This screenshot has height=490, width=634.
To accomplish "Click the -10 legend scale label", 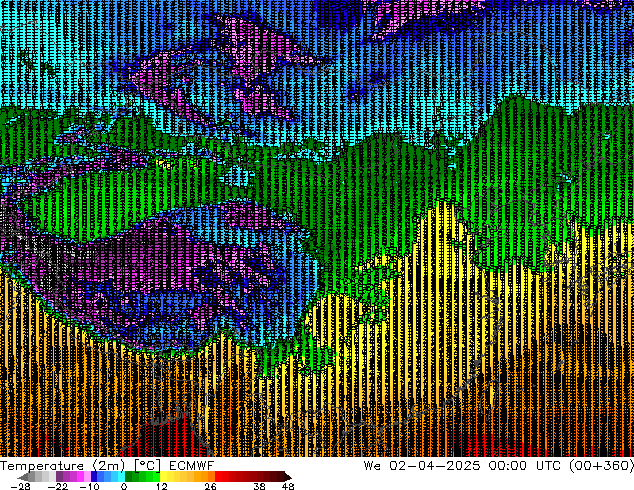I will [89, 486].
